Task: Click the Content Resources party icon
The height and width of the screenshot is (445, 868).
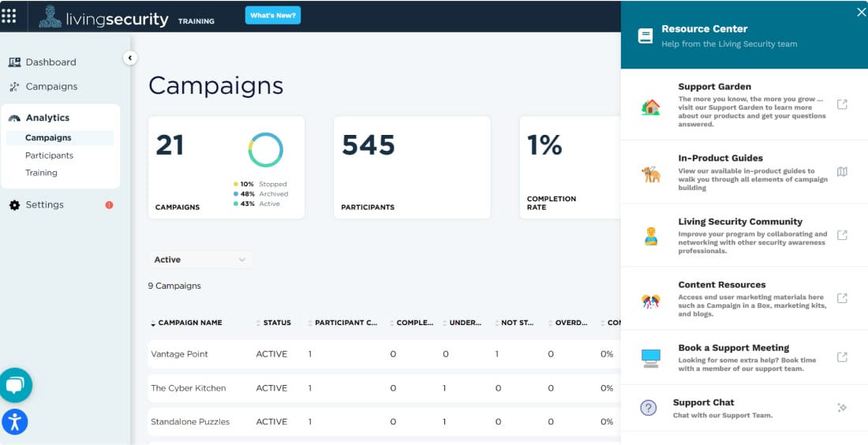Action: pos(650,301)
